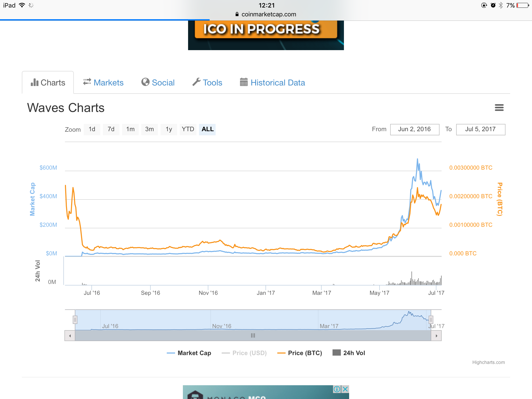Screen dimensions: 532x399
Task: Open the Historical Data tab
Action: click(277, 83)
